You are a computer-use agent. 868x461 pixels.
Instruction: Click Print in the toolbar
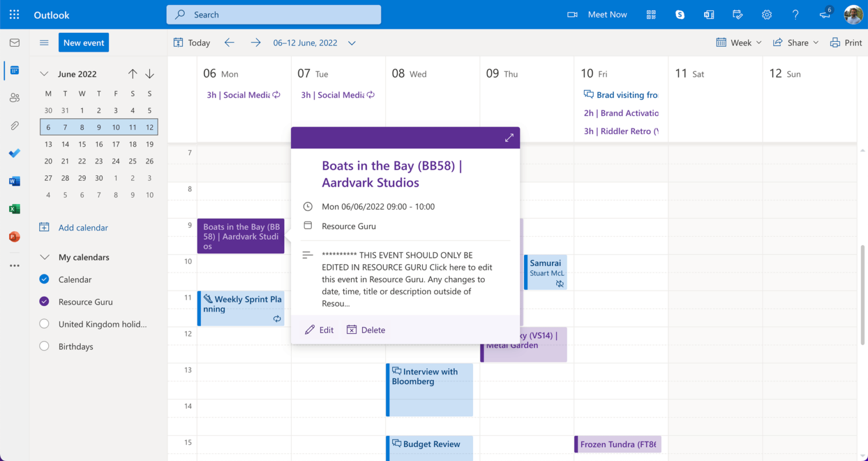pos(846,43)
